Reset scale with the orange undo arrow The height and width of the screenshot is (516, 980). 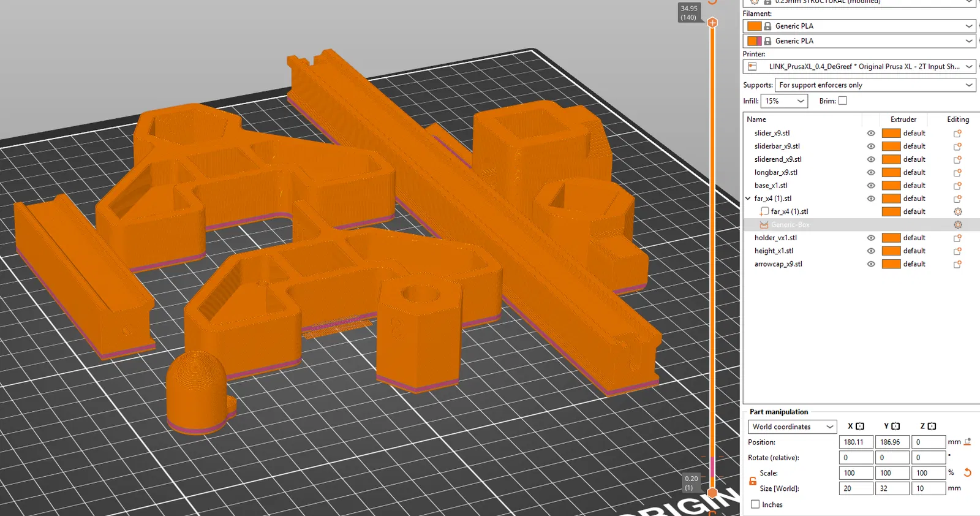[x=968, y=472]
